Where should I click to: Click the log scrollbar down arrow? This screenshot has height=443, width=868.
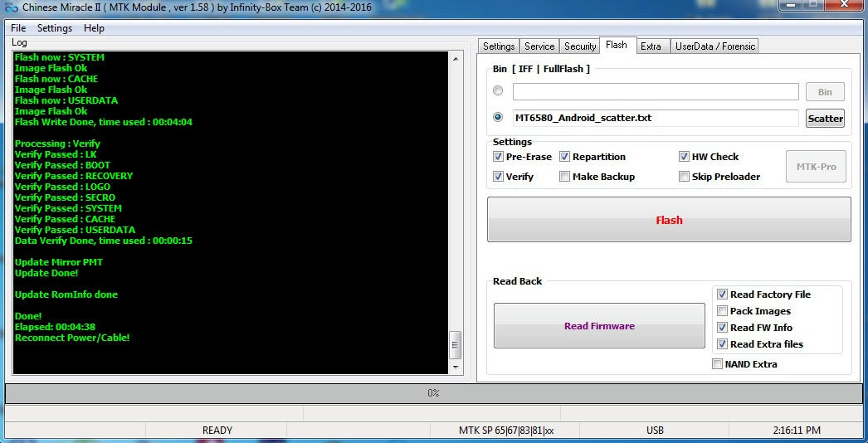[455, 366]
